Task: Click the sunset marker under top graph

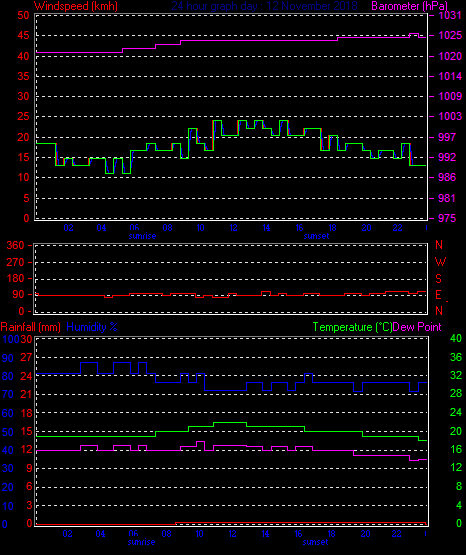Action: 316,236
